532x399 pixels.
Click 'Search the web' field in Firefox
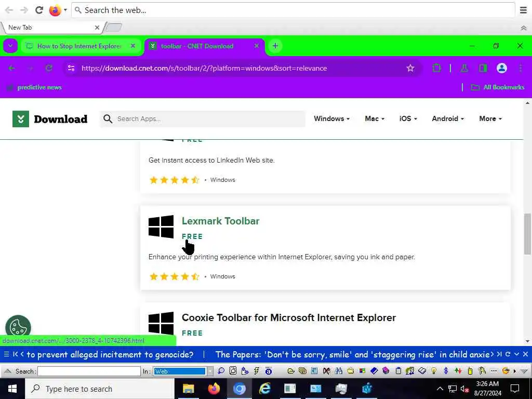(x=294, y=10)
